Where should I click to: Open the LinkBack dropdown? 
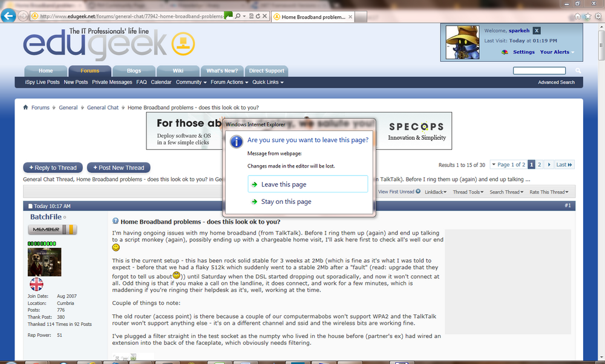point(436,192)
